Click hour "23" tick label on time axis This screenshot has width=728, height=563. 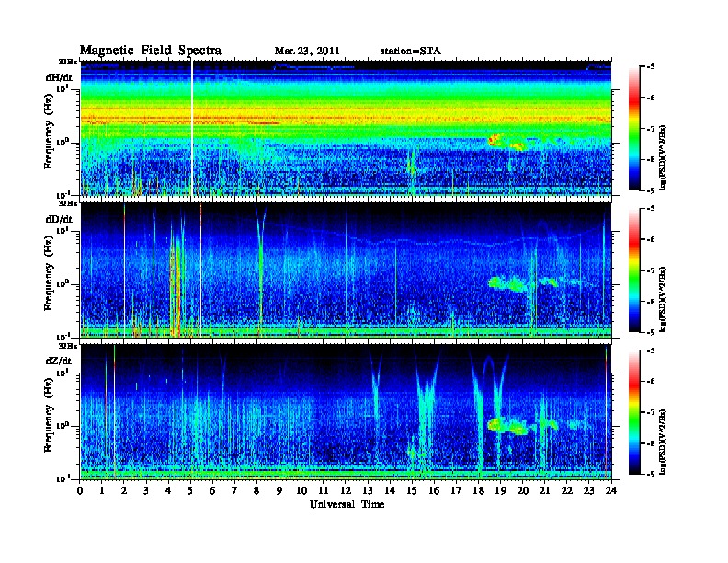(589, 490)
